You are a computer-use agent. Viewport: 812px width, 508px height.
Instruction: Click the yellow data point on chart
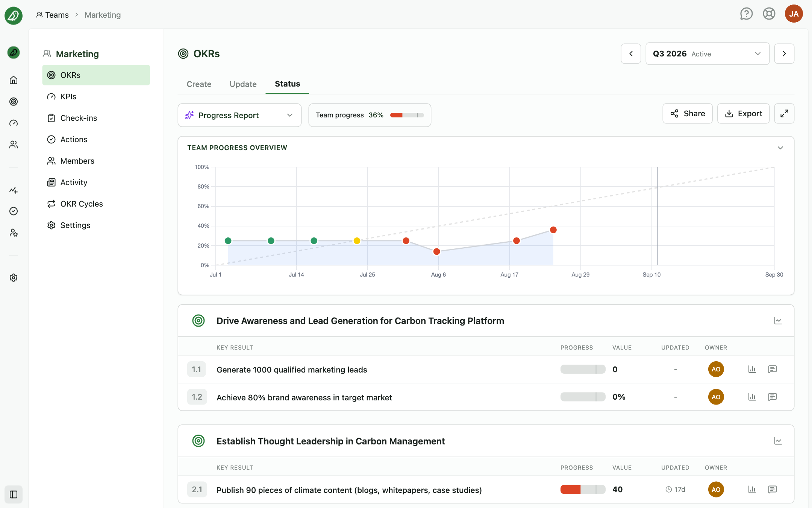(357, 241)
